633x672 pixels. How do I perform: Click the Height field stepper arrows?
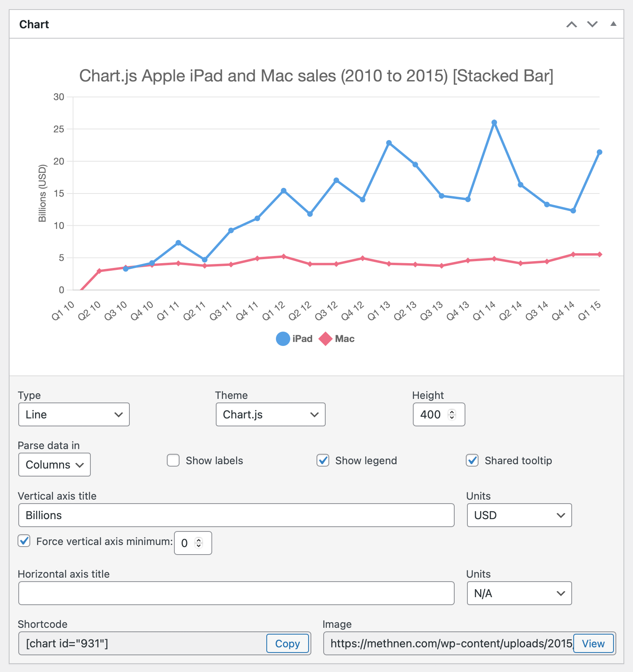pos(452,414)
